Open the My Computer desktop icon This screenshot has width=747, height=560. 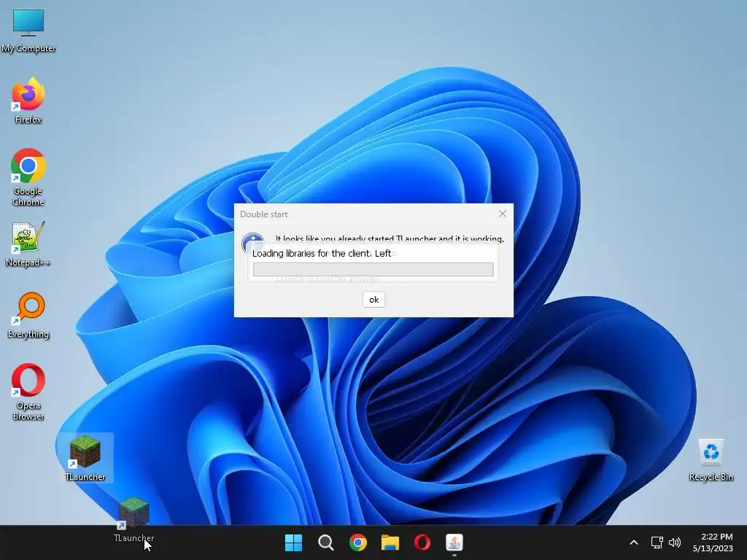click(28, 31)
